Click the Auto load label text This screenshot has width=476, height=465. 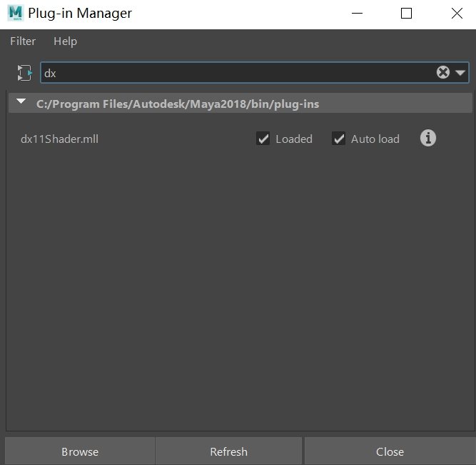(x=375, y=139)
